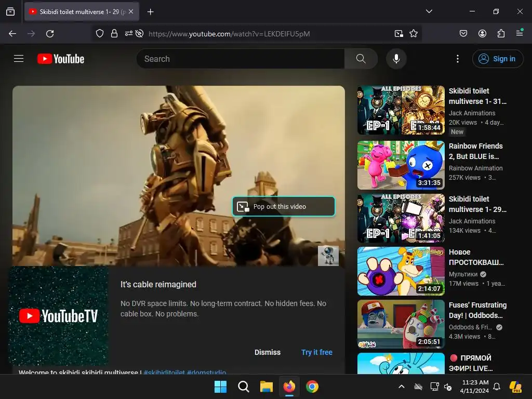Close the Skibidi toilet multiverse tab
This screenshot has height=399, width=532.
131,11
